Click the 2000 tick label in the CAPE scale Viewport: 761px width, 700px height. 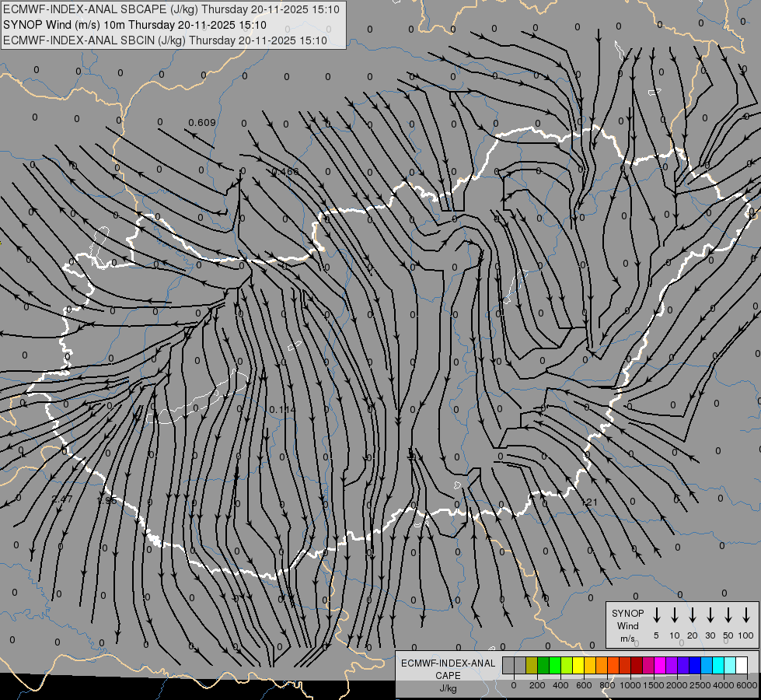tap(677, 685)
